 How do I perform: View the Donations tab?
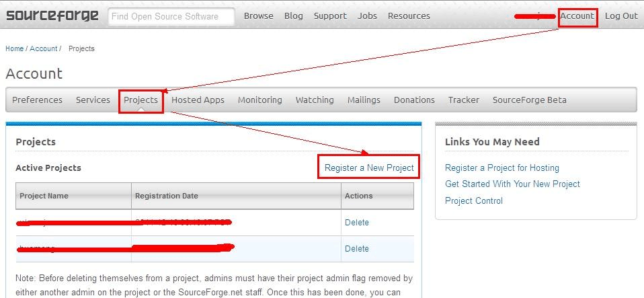tap(414, 100)
